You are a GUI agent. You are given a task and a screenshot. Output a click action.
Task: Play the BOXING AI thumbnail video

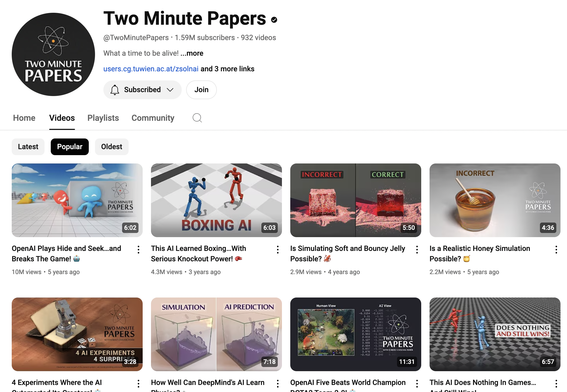216,200
